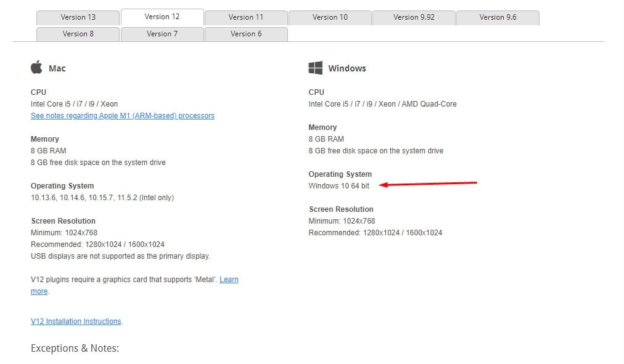This screenshot has width=624, height=364.
Task: Click the macOS versions list starting with 10.13.6
Action: point(102,198)
